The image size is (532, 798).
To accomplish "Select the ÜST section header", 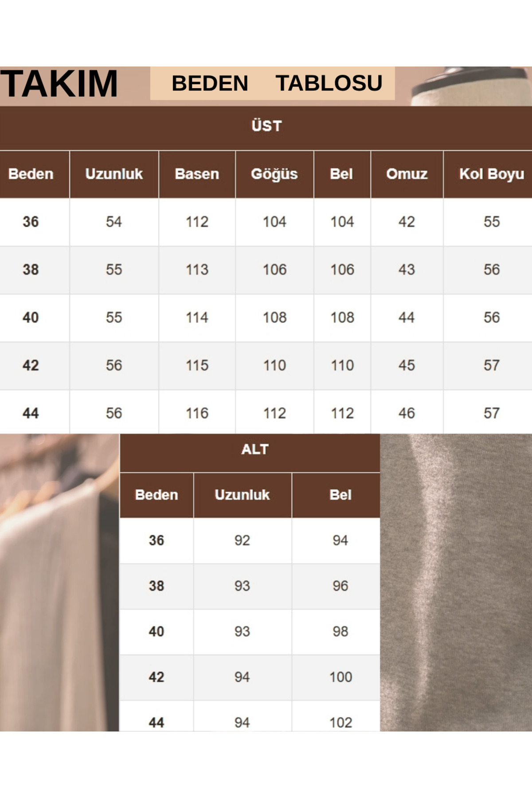I will (266, 126).
